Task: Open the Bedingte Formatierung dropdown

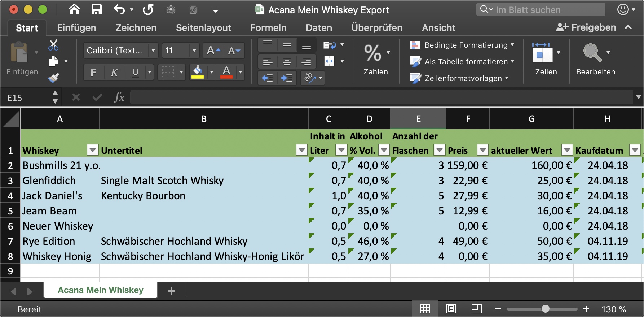Action: [x=462, y=45]
